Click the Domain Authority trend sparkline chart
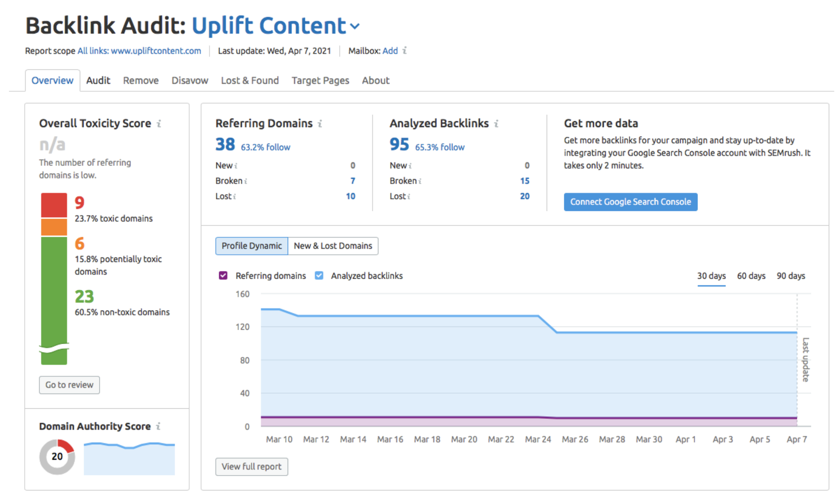Viewport: 838px width, 504px height. 129,459
